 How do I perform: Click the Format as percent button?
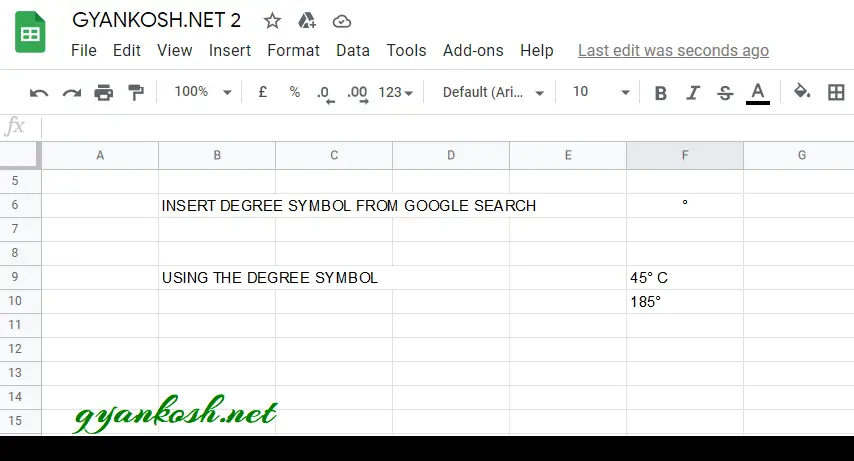[x=295, y=92]
